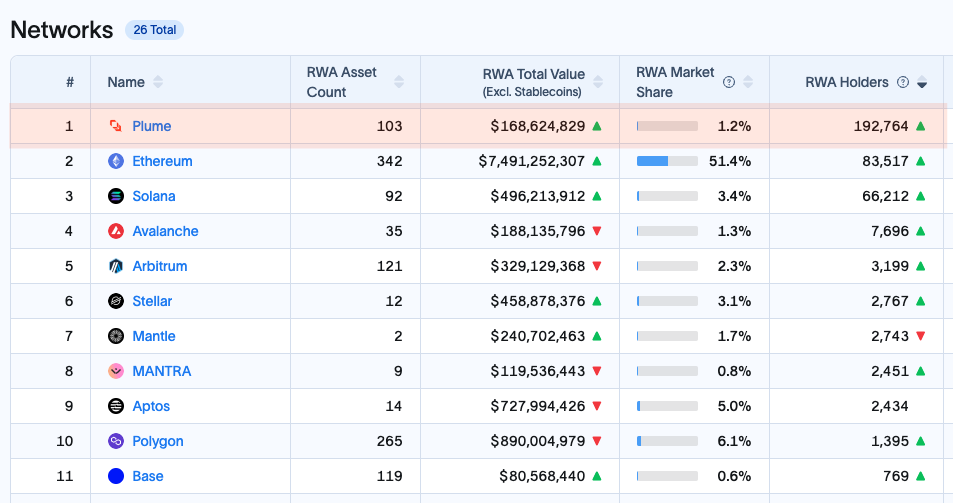This screenshot has width=953, height=503.
Task: Open the Polygon network link
Action: 157,441
